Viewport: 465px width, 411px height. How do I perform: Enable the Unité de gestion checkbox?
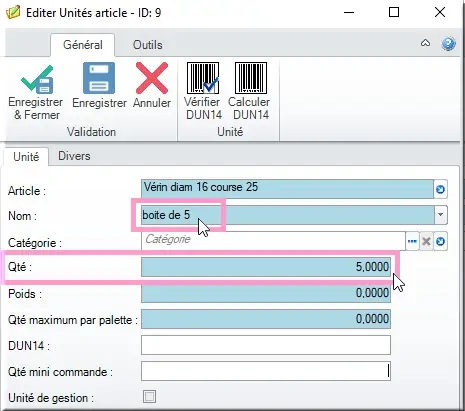(149, 397)
